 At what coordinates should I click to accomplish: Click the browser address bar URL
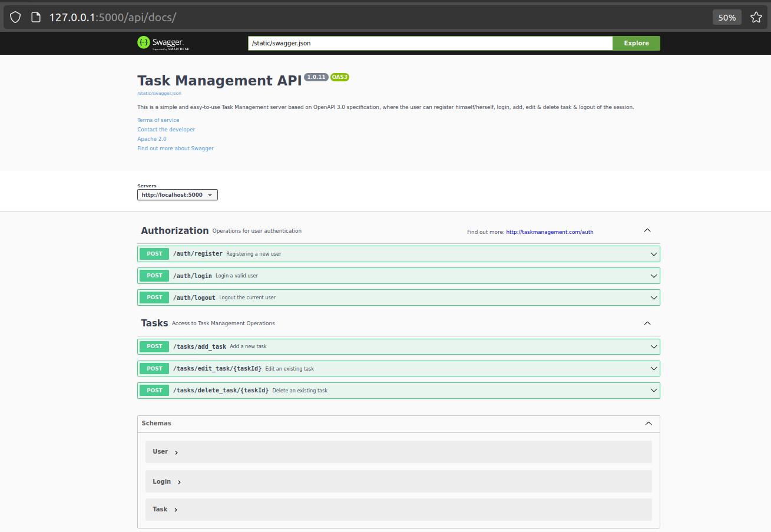click(x=112, y=17)
